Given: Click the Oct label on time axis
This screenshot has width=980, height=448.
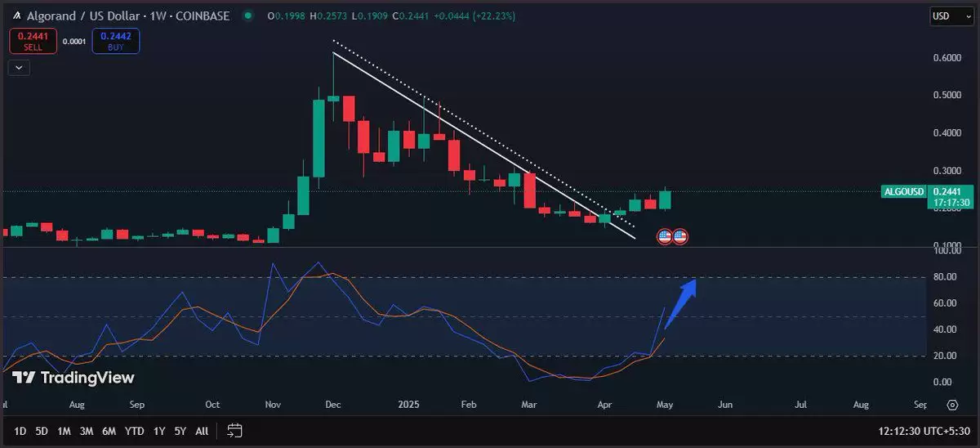Looking at the screenshot, I should 212,405.
